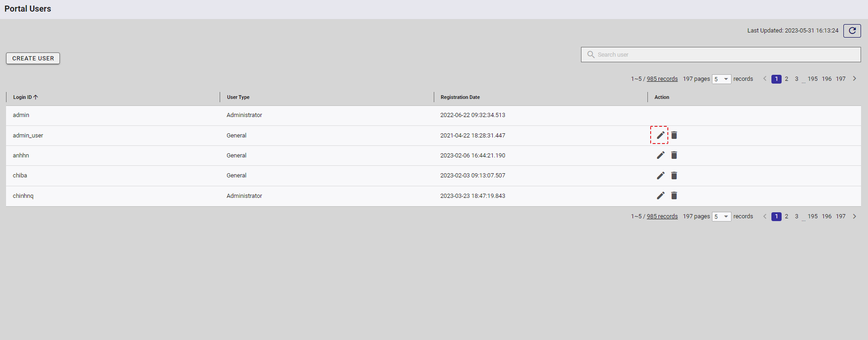This screenshot has height=340, width=868.
Task: Open top records-per-page dropdown
Action: click(x=721, y=79)
